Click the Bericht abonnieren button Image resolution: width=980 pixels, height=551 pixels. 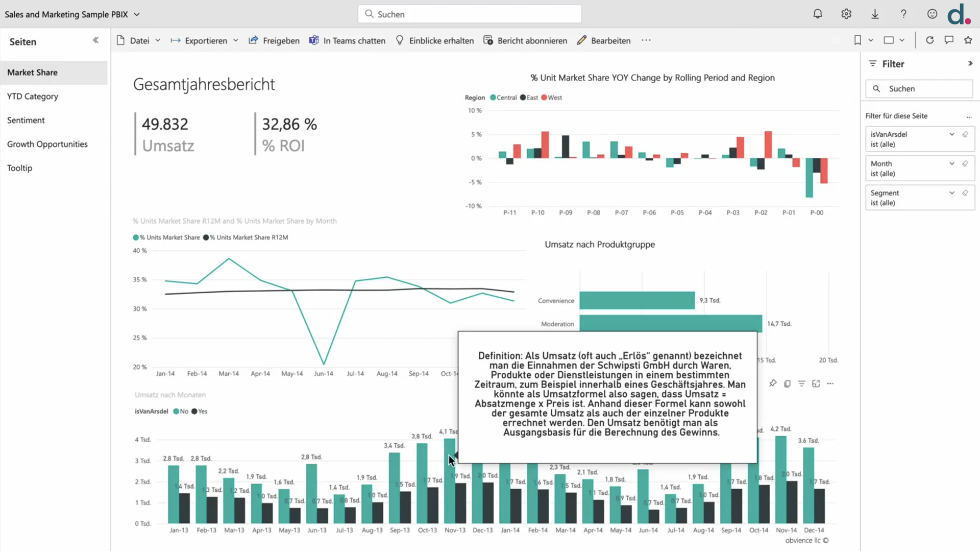(525, 41)
